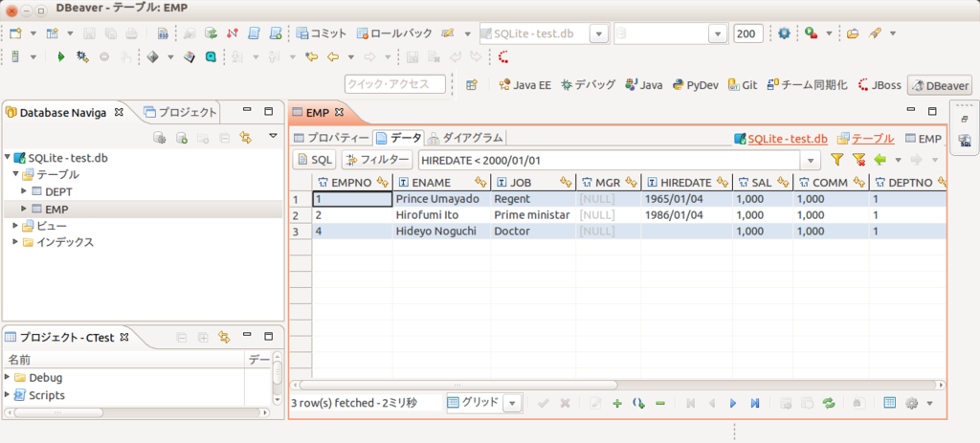Open the filter expression history dropdown
This screenshot has height=443, width=980.
(x=812, y=161)
